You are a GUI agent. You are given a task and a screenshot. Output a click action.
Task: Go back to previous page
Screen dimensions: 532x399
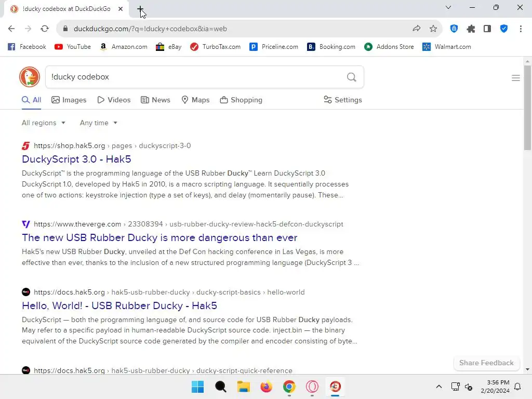pos(11,29)
